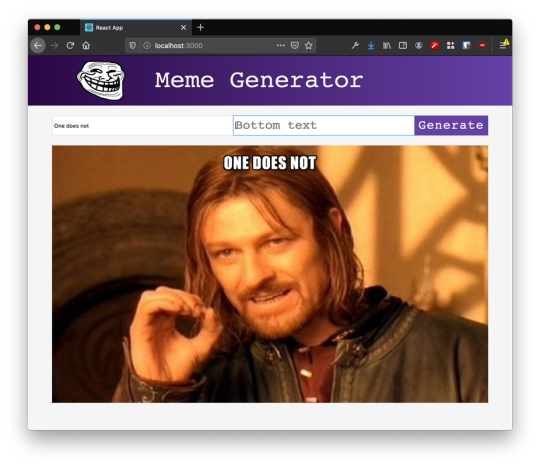The width and height of the screenshot is (540, 467).
Task: Click the Generate button
Action: 451,125
